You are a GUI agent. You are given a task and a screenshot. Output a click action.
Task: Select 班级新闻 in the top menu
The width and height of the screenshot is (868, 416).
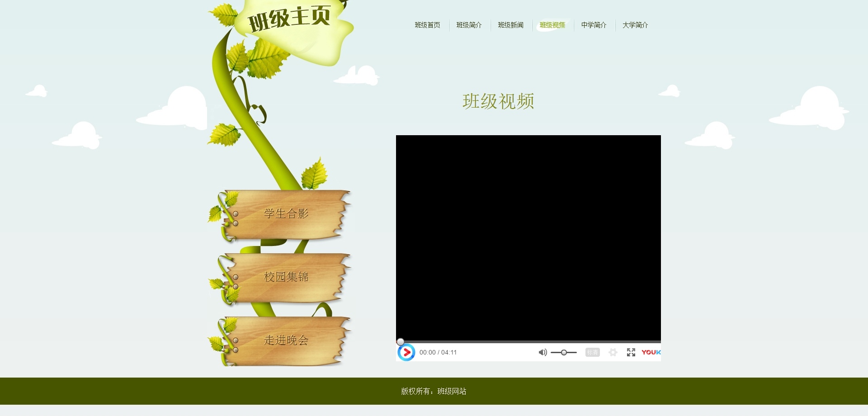[510, 25]
